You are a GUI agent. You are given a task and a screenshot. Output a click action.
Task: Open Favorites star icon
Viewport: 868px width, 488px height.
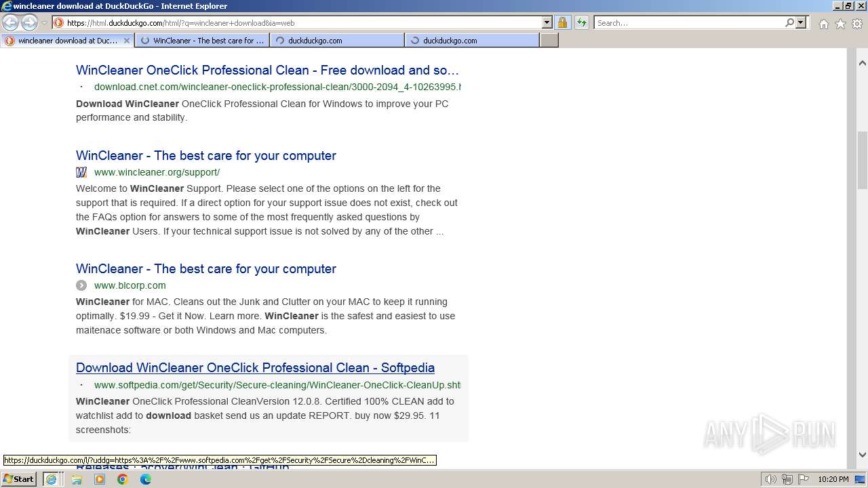coord(840,24)
